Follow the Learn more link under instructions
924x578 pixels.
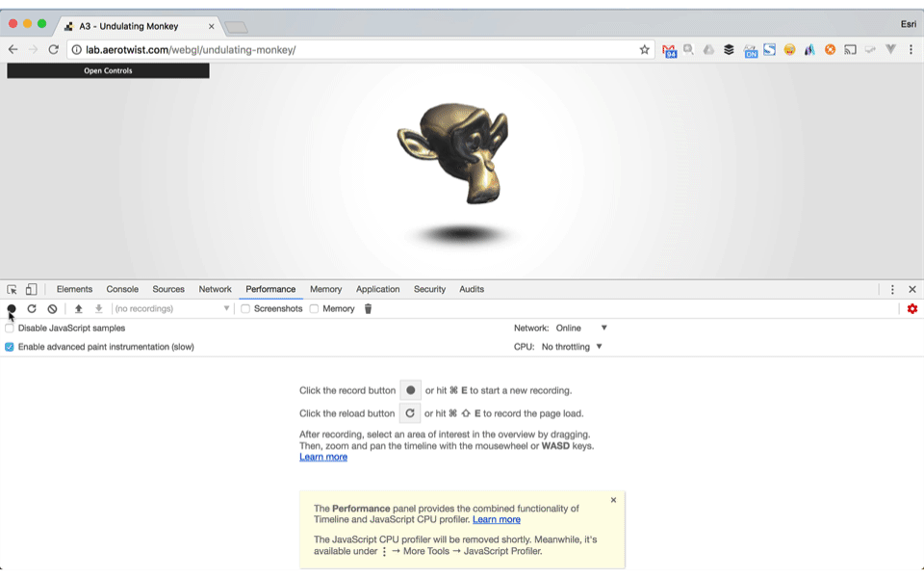tap(323, 457)
